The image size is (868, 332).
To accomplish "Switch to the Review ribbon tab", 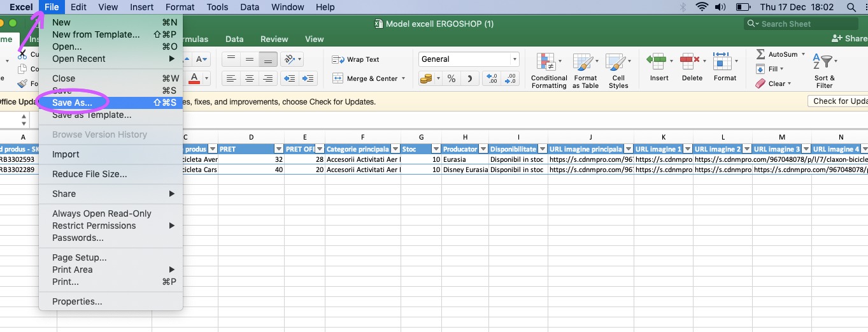I will (274, 39).
